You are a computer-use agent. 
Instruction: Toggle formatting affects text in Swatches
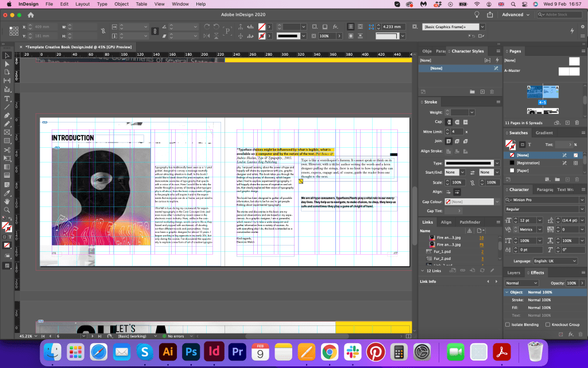529,144
